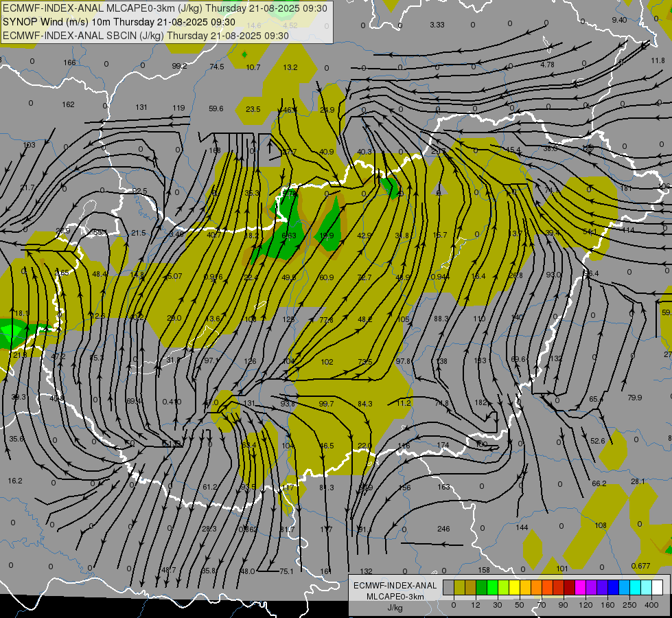The height and width of the screenshot is (618, 672).
Task: Click the legend label ECMWF-INDEX-ANAL
Action: (395, 586)
